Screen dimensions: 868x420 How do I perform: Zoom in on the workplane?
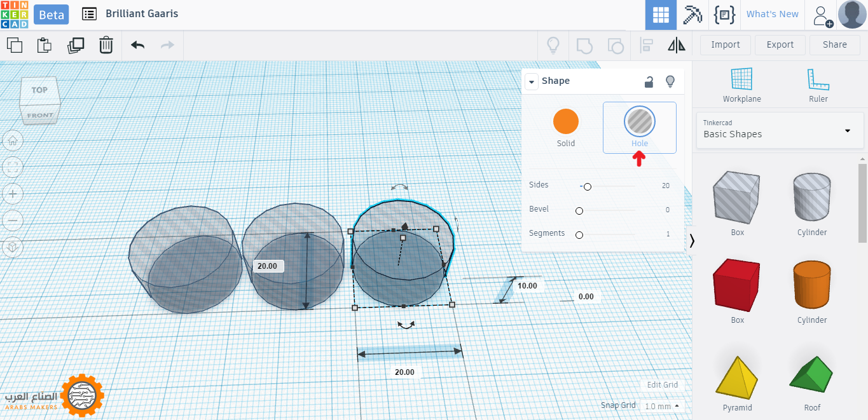point(13,194)
